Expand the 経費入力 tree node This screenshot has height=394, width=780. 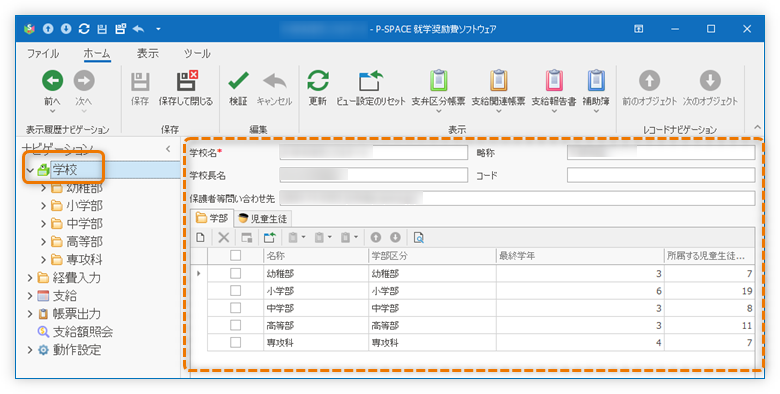click(x=30, y=278)
